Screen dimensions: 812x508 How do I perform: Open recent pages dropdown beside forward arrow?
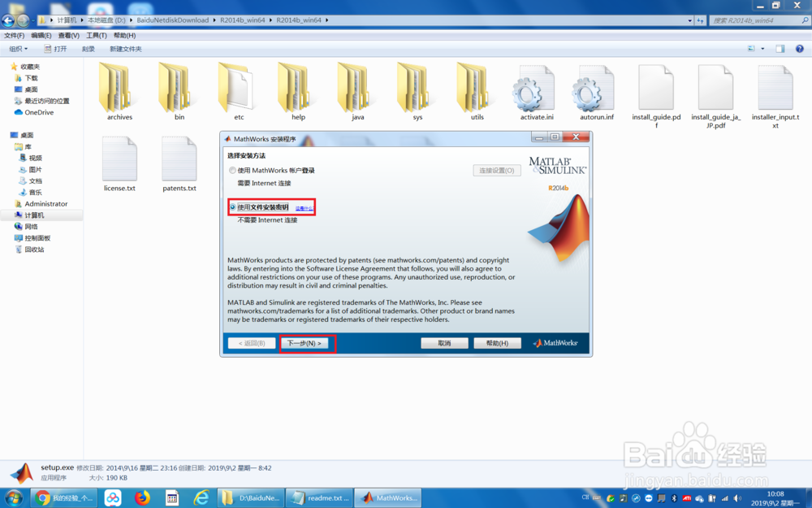[32, 21]
